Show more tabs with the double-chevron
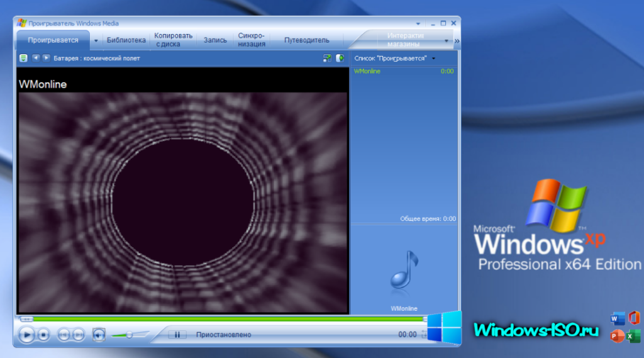The width and height of the screenshot is (644, 358). tap(457, 41)
